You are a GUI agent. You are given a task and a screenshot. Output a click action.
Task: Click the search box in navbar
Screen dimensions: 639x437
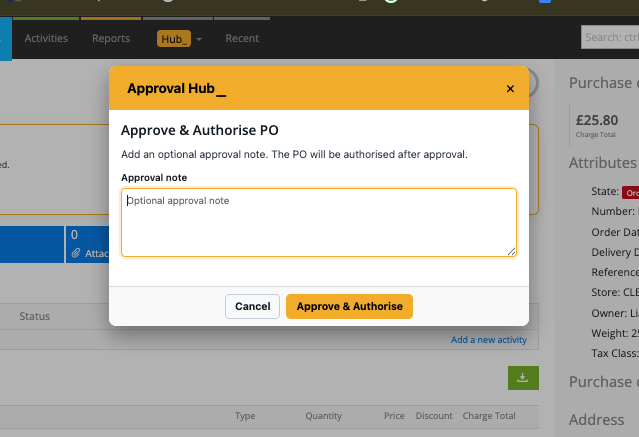coord(610,37)
